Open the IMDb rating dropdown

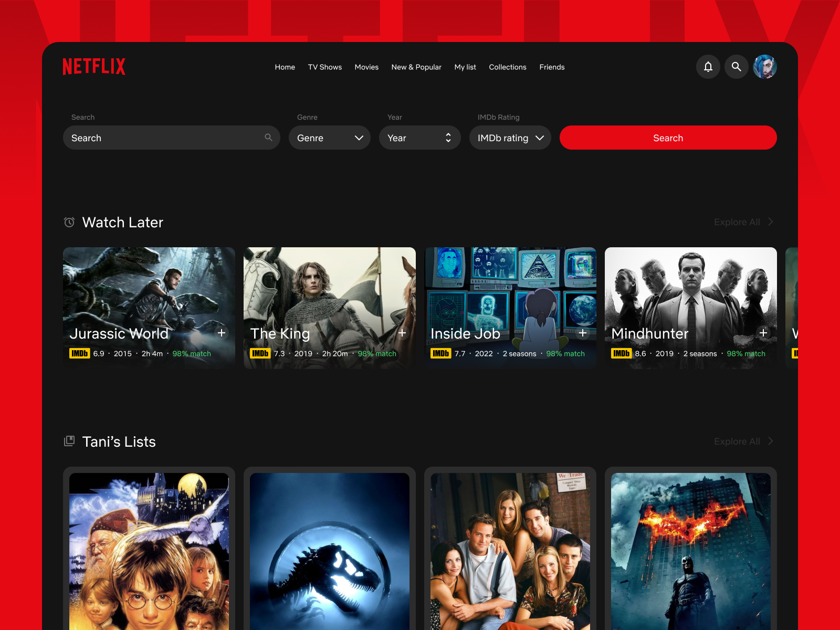click(x=510, y=138)
